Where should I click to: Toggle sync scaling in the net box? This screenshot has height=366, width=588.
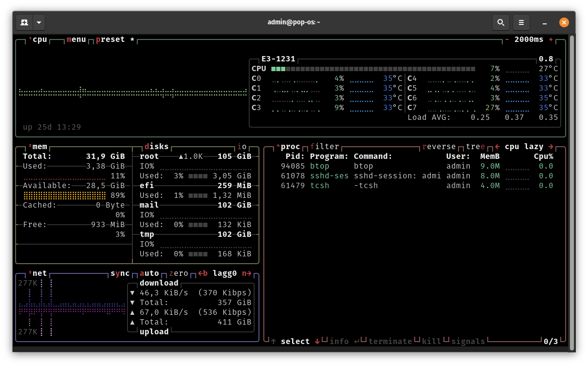pos(120,273)
